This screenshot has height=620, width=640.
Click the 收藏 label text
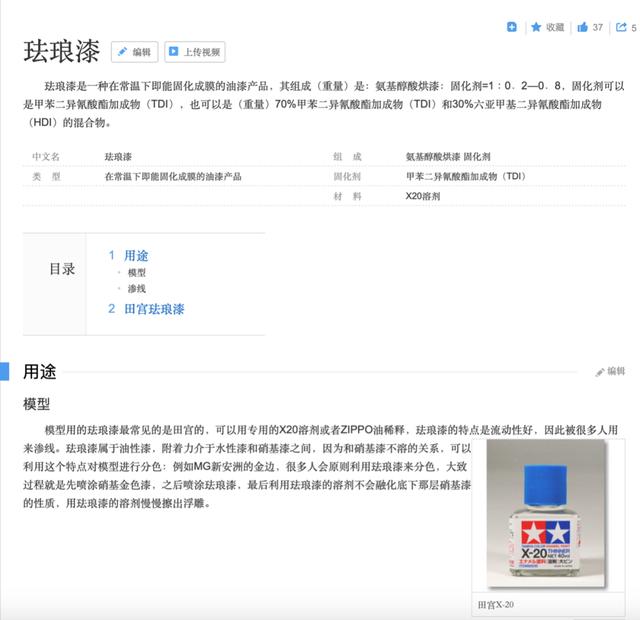click(x=555, y=27)
